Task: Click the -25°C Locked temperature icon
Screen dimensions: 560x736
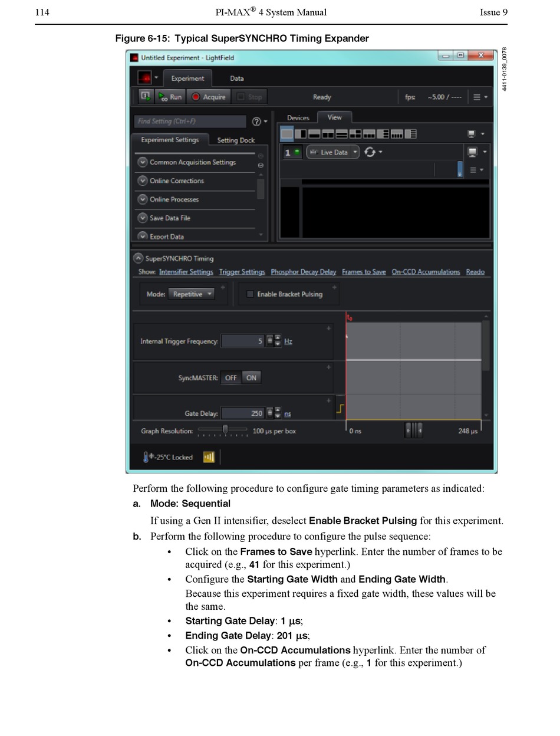Action: 146,457
